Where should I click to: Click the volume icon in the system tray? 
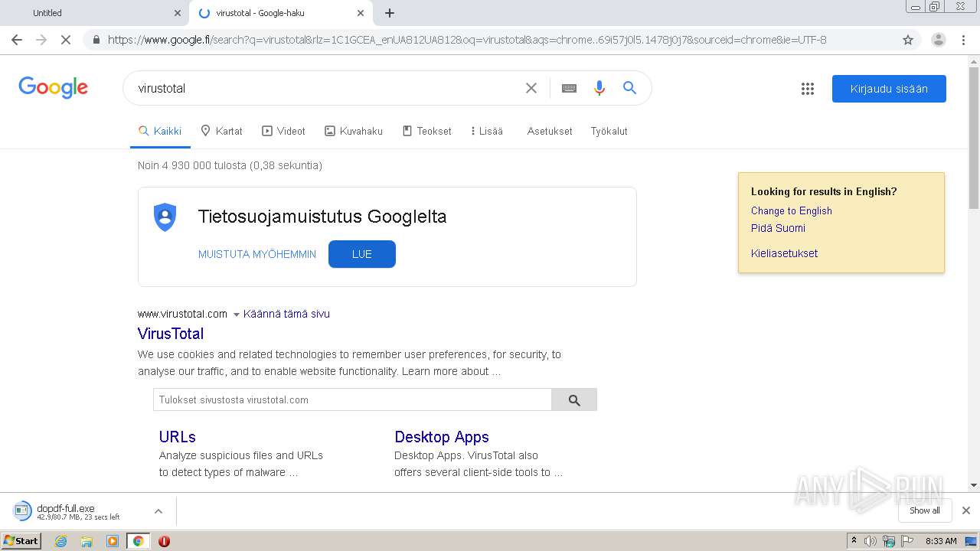click(871, 541)
